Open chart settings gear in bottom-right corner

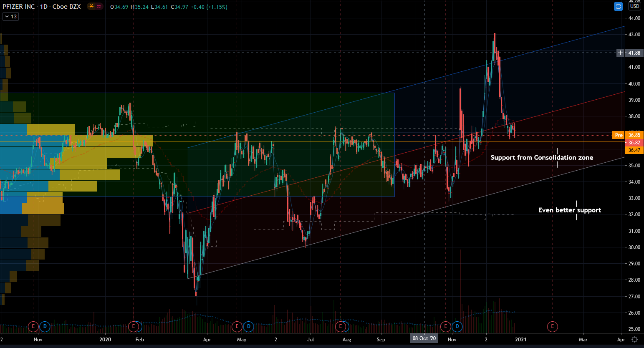(x=634, y=340)
